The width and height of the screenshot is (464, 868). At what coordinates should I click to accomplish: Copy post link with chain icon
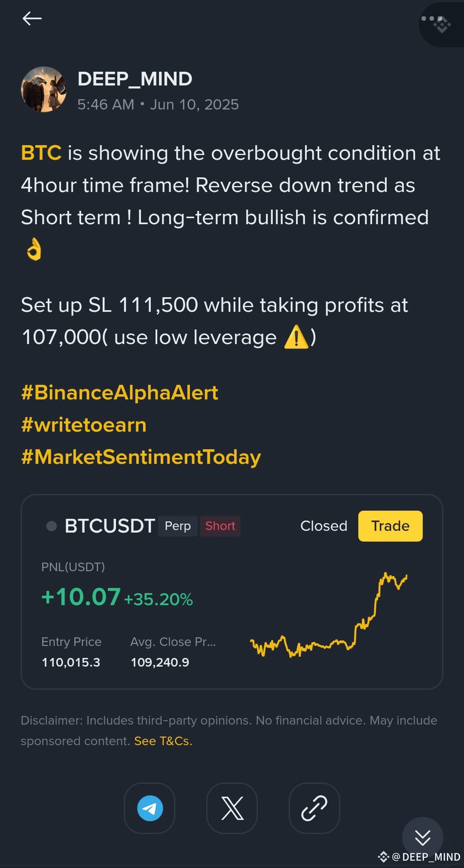tap(314, 808)
